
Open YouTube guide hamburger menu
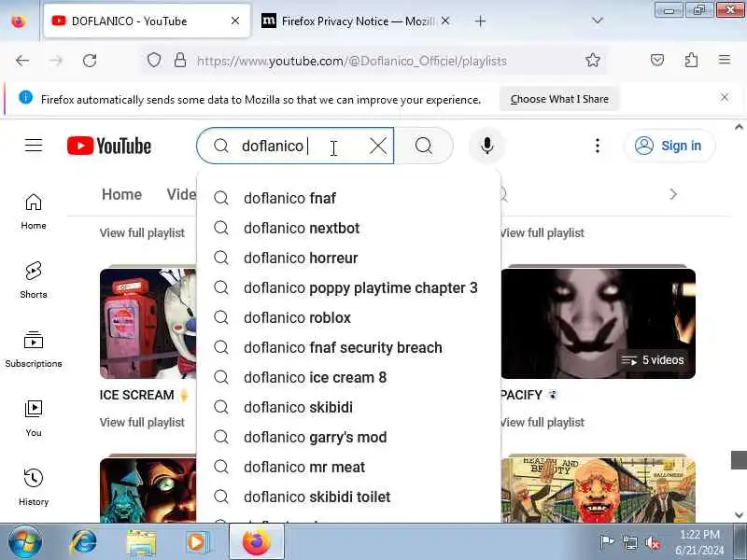(34, 146)
